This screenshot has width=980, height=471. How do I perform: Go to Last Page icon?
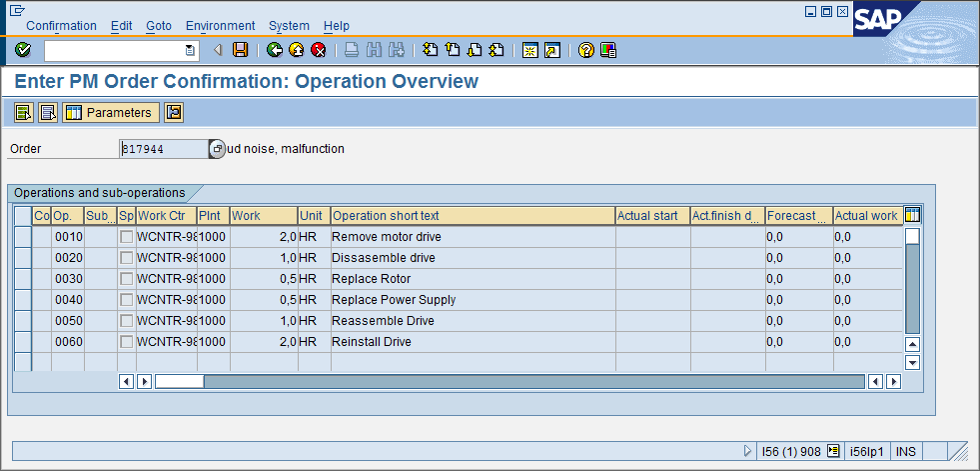(496, 50)
